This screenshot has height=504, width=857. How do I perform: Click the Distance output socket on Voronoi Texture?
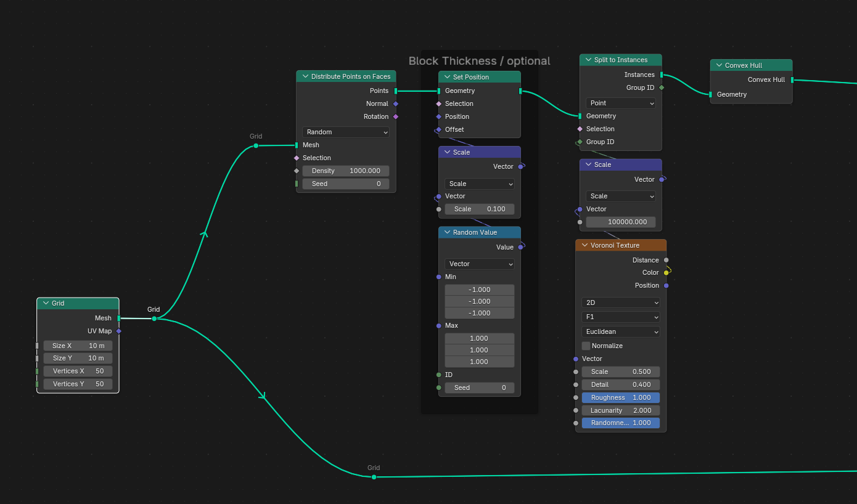pos(666,260)
